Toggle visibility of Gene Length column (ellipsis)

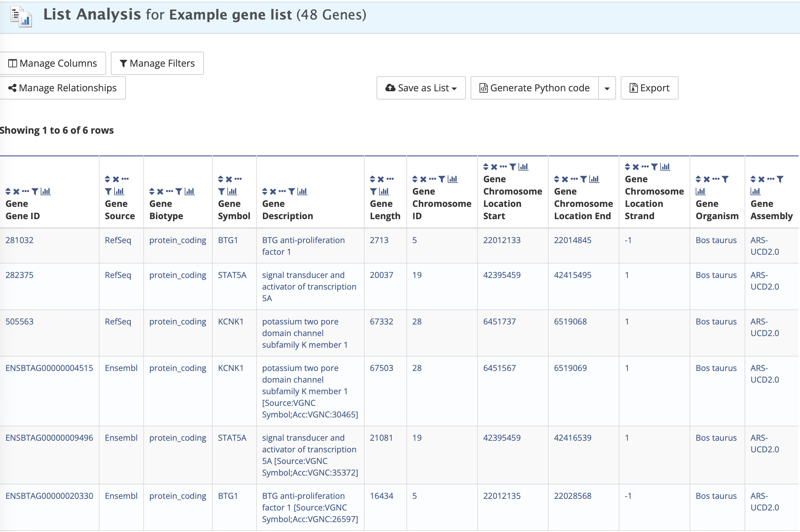(x=390, y=179)
